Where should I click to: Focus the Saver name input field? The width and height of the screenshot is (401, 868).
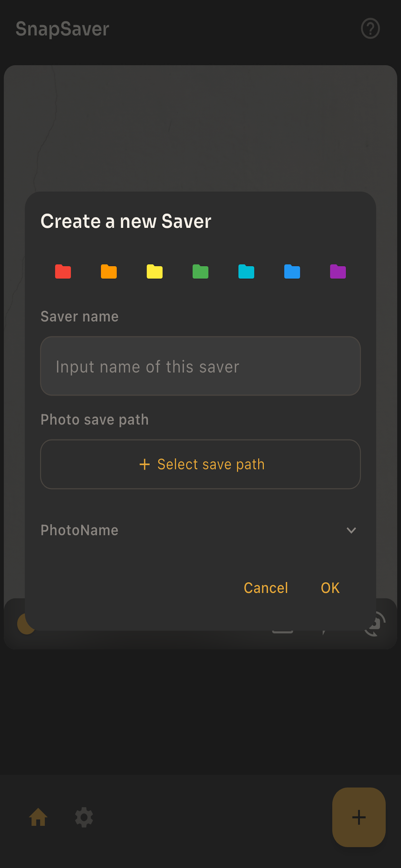tap(200, 366)
